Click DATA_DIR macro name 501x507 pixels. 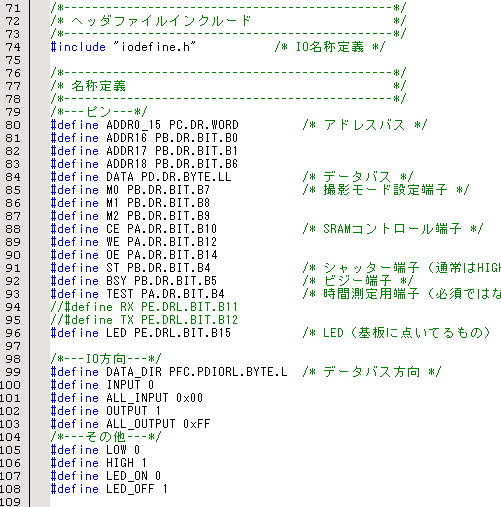click(x=134, y=372)
